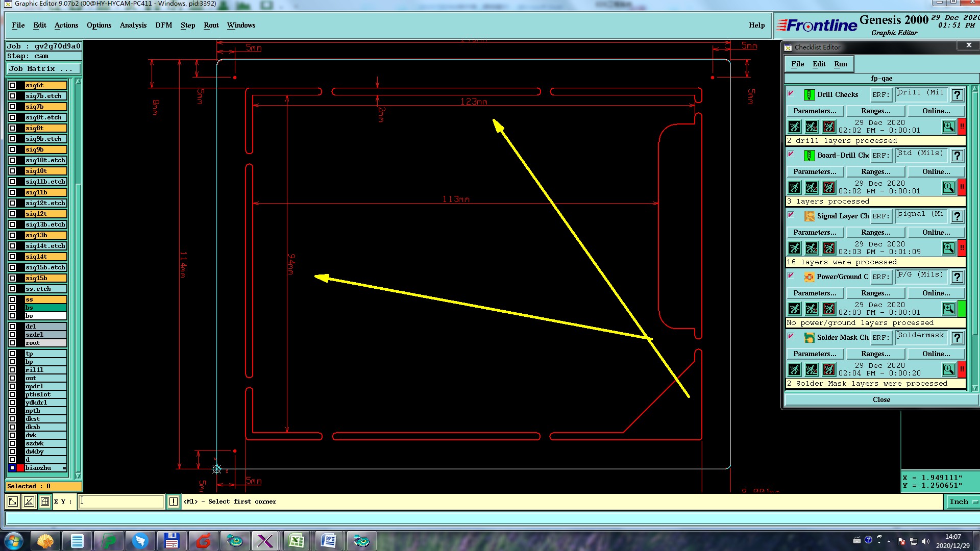980x551 pixels.
Task: Click the run icon under Drill Checks
Action: point(795,127)
